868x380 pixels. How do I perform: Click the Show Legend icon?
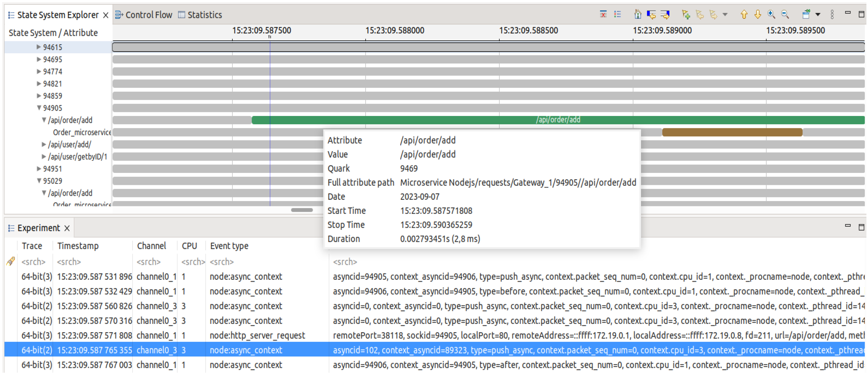[617, 14]
